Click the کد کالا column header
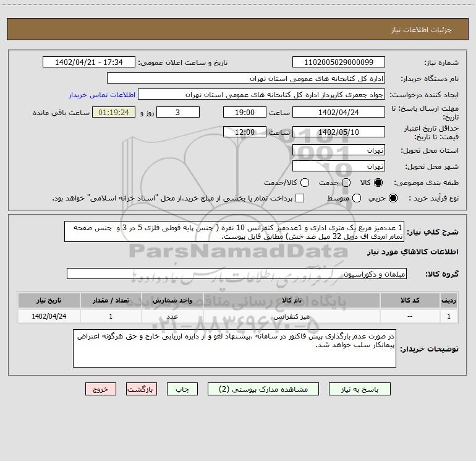The image size is (476, 461). [x=410, y=301]
